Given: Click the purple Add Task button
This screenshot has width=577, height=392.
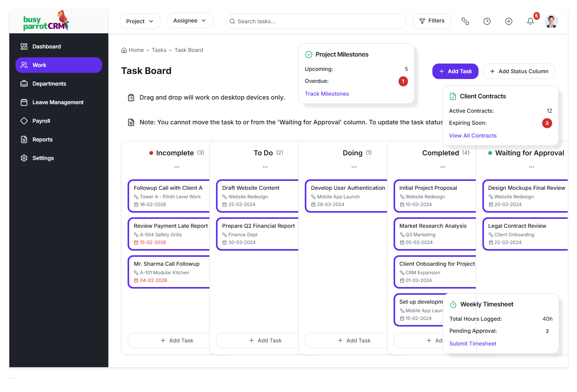Looking at the screenshot, I should coord(455,71).
